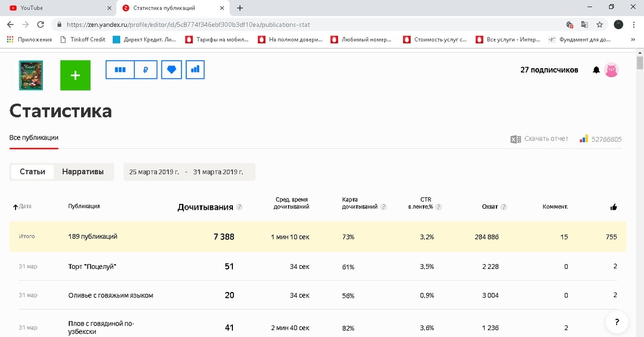This screenshot has height=337, width=644.
Task: Open the Chrome profile avatar
Action: [618, 25]
